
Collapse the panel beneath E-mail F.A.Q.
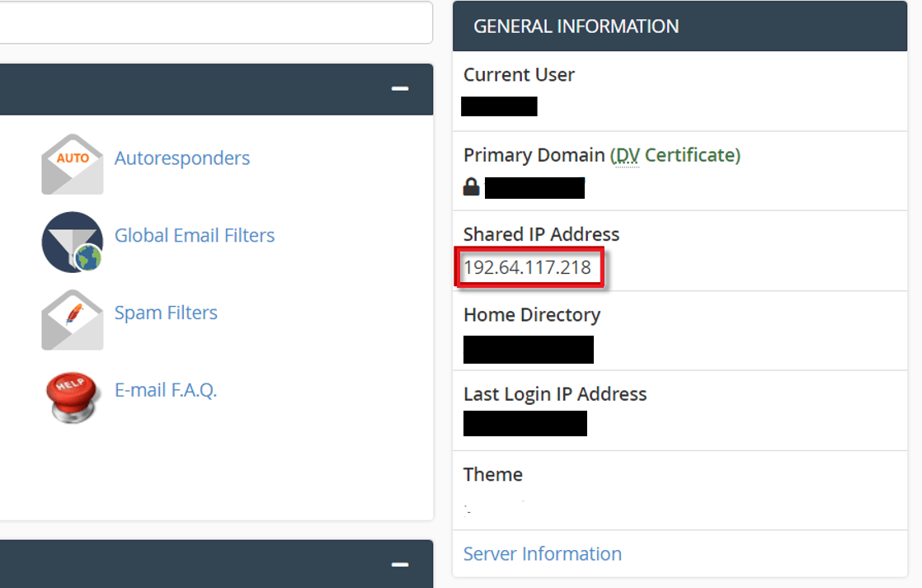[x=400, y=565]
